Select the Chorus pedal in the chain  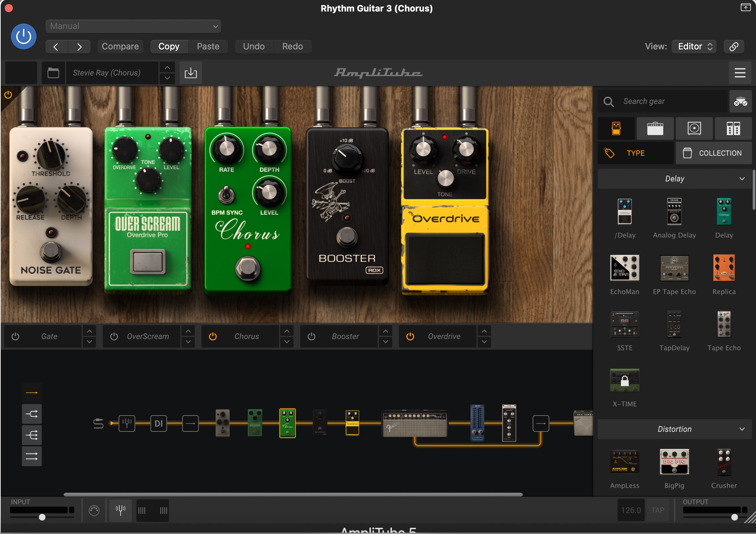287,423
